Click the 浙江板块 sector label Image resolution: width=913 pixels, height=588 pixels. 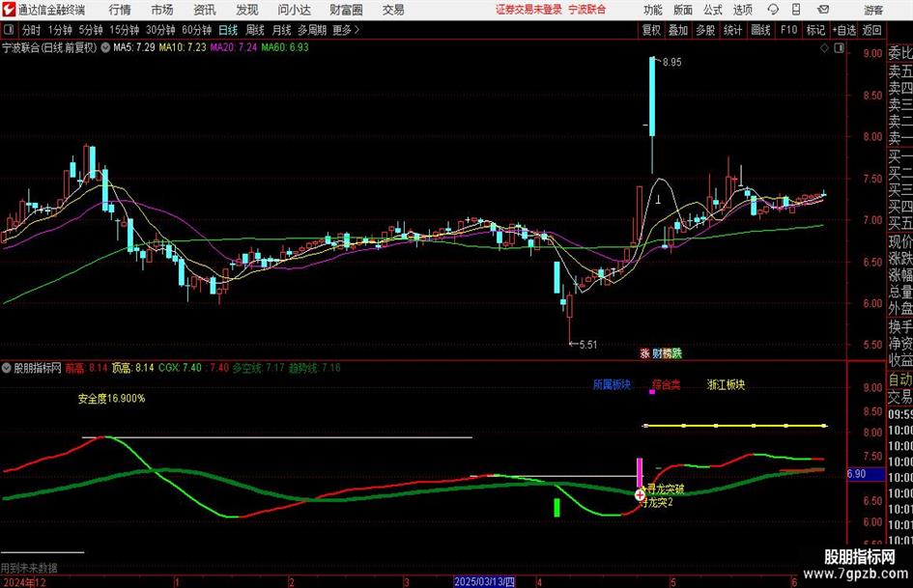pos(727,384)
